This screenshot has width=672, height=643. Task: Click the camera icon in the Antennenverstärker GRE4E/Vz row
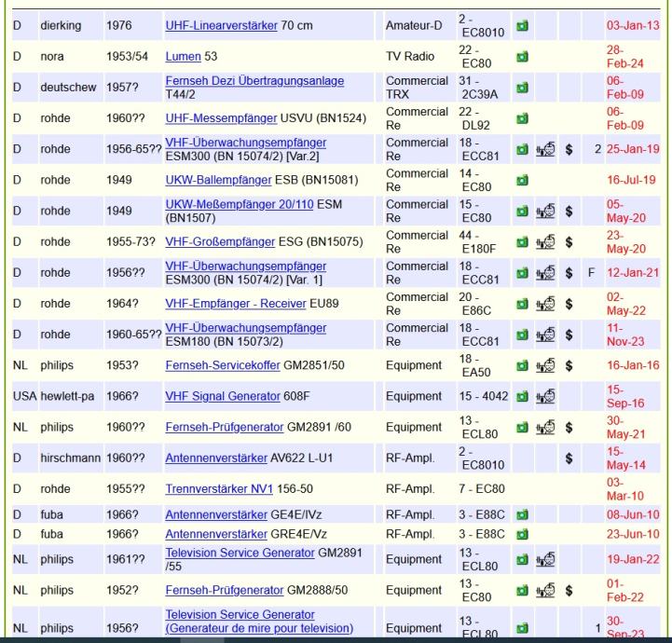523,535
